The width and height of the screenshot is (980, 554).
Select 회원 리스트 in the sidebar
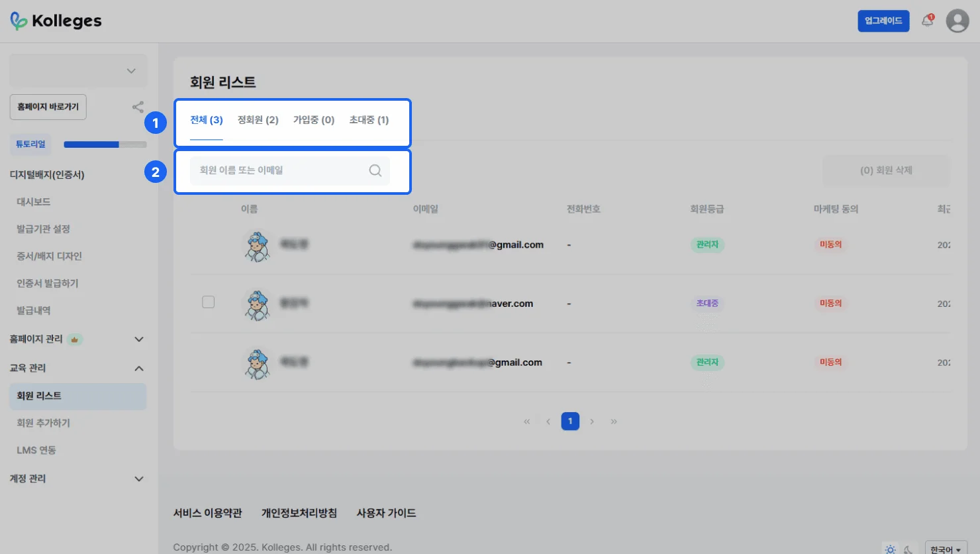pos(78,396)
